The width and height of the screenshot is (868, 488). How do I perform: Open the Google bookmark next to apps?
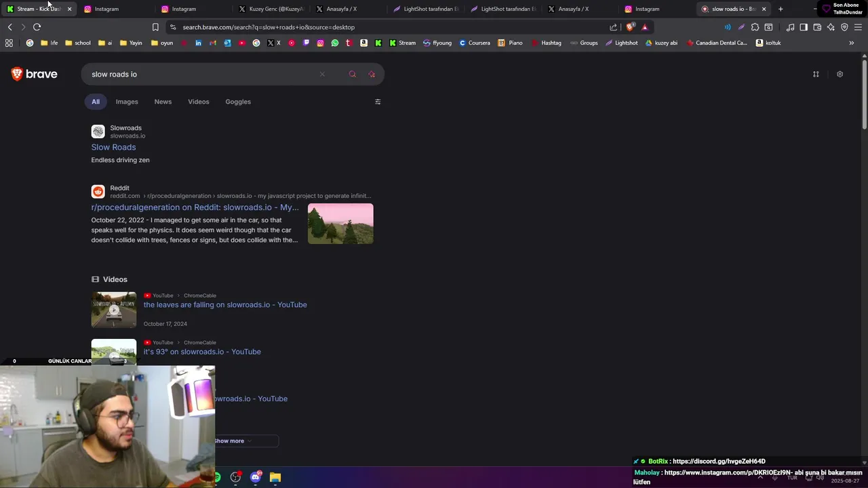click(30, 43)
